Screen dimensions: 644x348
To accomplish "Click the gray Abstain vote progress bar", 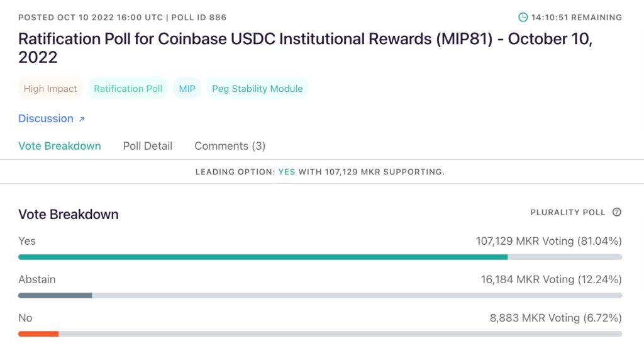I will point(55,295).
